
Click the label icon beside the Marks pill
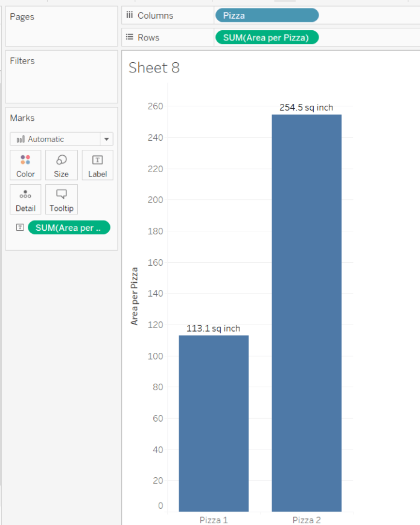(20, 227)
